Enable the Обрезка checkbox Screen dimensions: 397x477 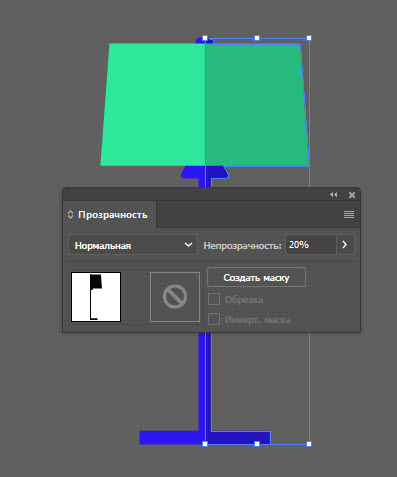coord(214,299)
